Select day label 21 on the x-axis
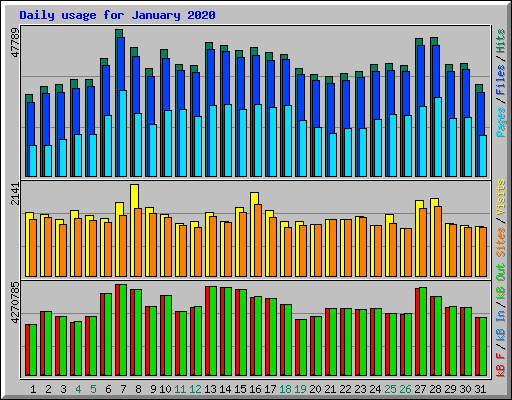The height and width of the screenshot is (400, 512). (330, 389)
